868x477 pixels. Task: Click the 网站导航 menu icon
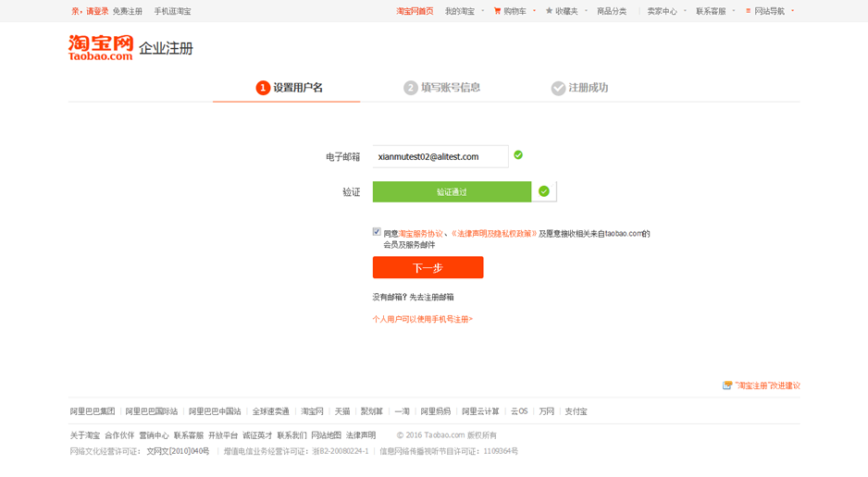(x=748, y=11)
